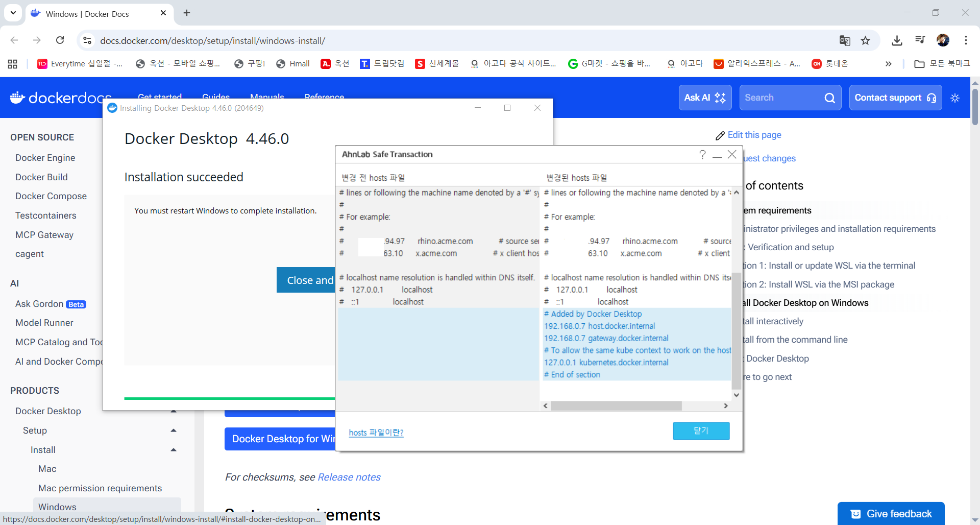
Task: Open the Reference nav menu
Action: tap(324, 96)
